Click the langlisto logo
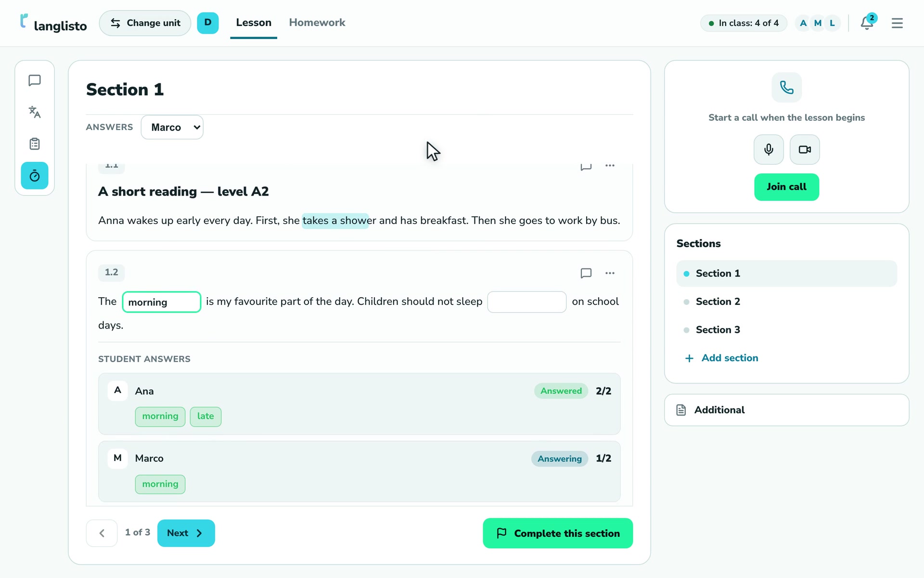 (x=53, y=23)
